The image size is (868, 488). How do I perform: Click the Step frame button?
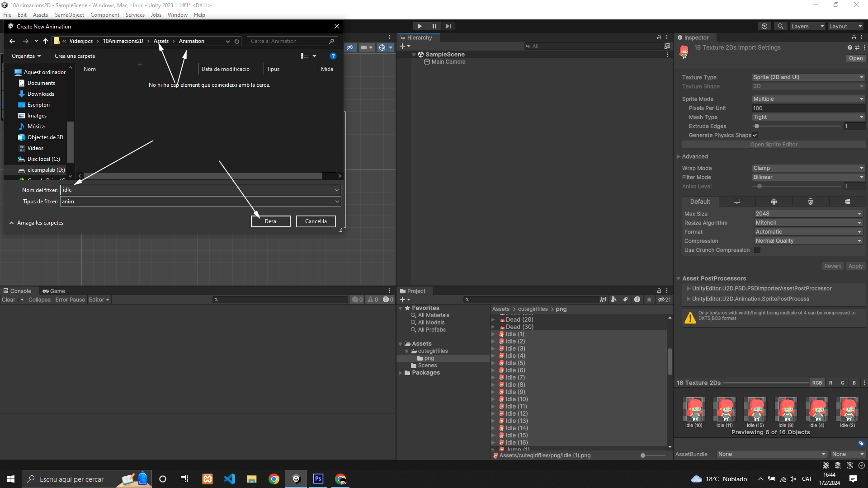click(448, 26)
